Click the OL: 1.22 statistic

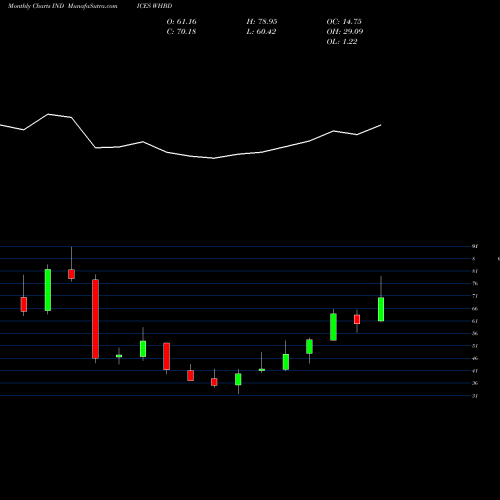click(342, 42)
